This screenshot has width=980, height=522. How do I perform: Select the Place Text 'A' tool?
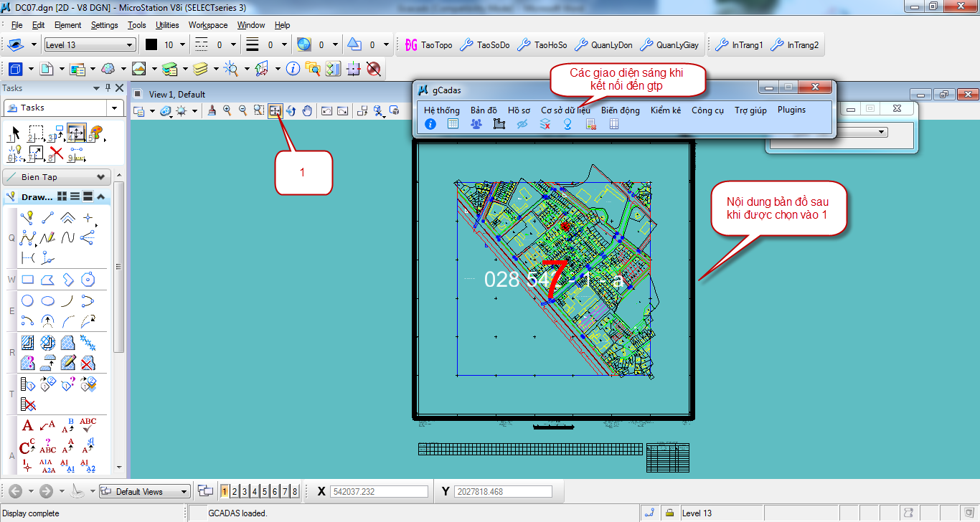pyautogui.click(x=27, y=426)
